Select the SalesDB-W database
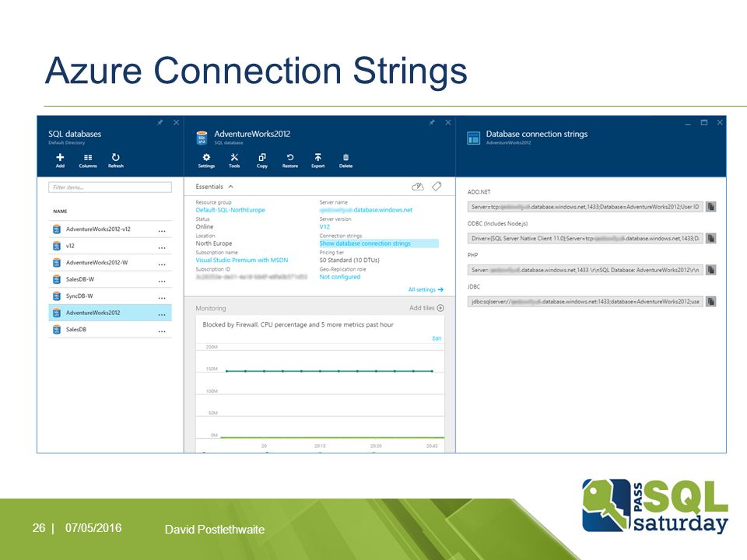Viewport: 747px width, 560px height. [110, 279]
